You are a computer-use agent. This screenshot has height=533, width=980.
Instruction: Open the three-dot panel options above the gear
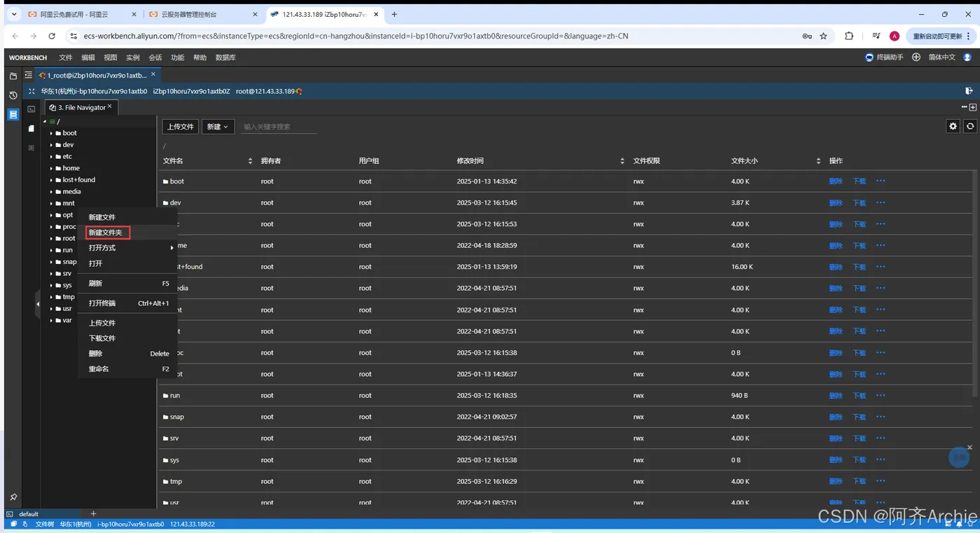[x=965, y=107]
